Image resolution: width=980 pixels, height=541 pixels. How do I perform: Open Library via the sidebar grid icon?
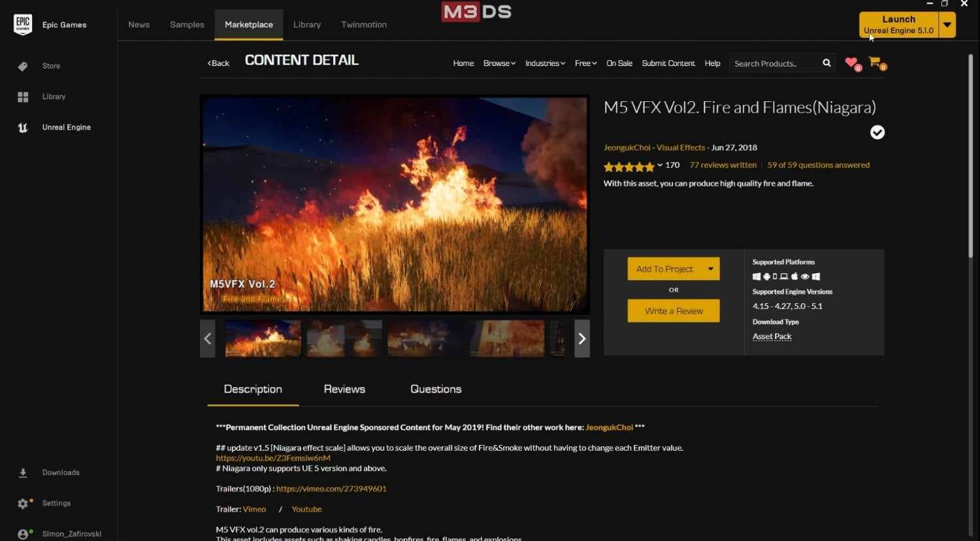(x=23, y=97)
